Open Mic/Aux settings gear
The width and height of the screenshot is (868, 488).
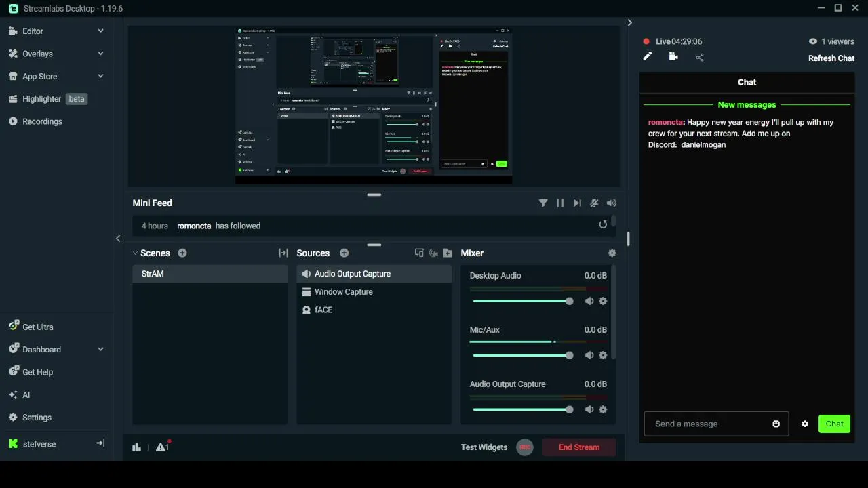(603, 355)
